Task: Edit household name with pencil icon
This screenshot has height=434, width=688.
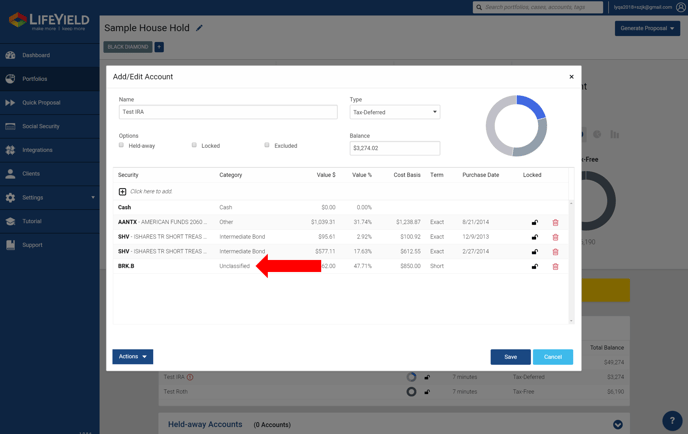Action: point(199,28)
